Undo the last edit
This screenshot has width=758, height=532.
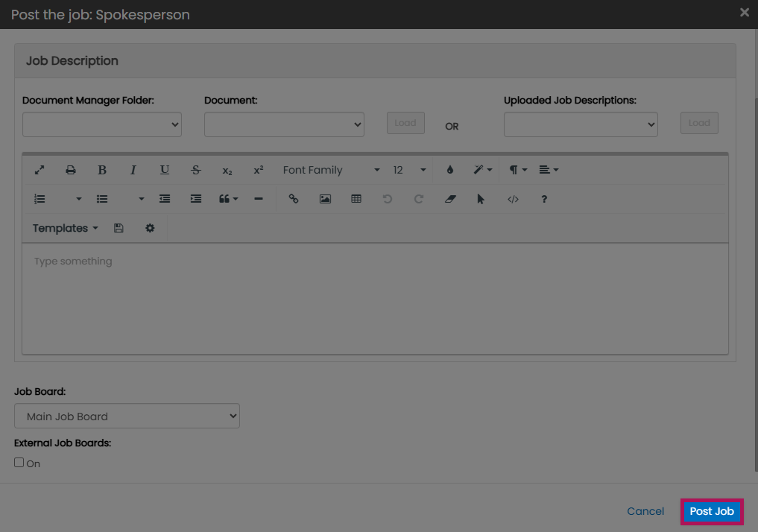pyautogui.click(x=388, y=199)
